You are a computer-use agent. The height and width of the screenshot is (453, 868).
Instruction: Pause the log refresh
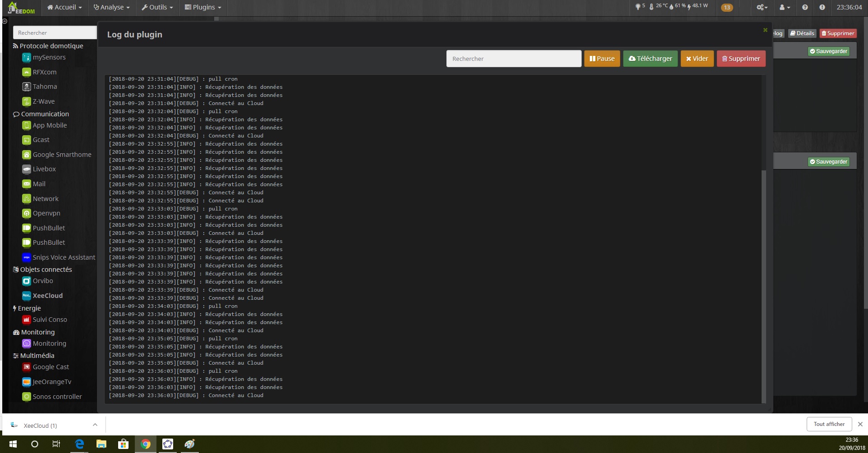(x=602, y=59)
